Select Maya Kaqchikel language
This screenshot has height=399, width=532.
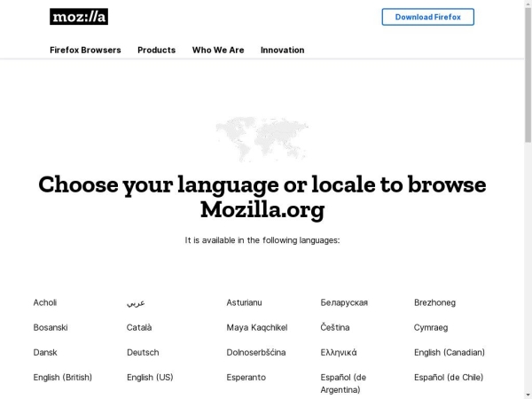click(x=257, y=327)
